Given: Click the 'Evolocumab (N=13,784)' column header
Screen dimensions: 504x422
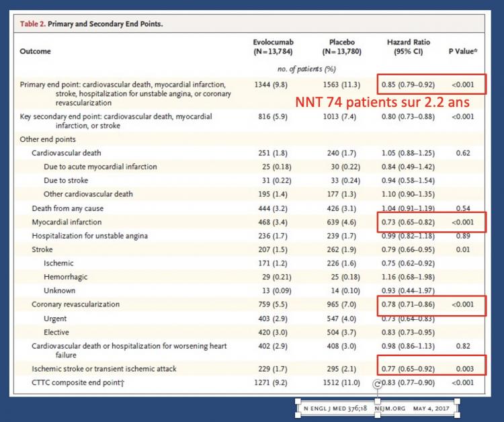Looking at the screenshot, I should point(274,47).
